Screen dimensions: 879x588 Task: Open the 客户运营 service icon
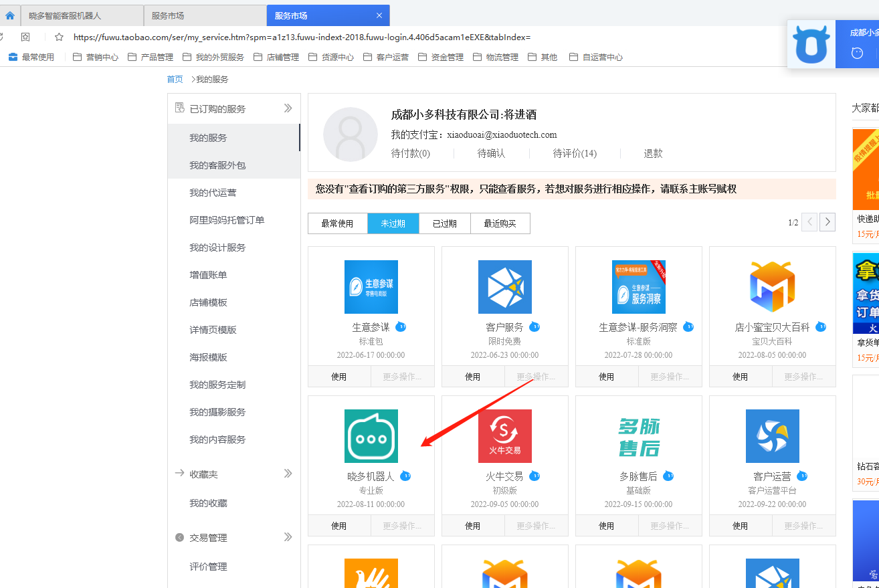(x=773, y=436)
